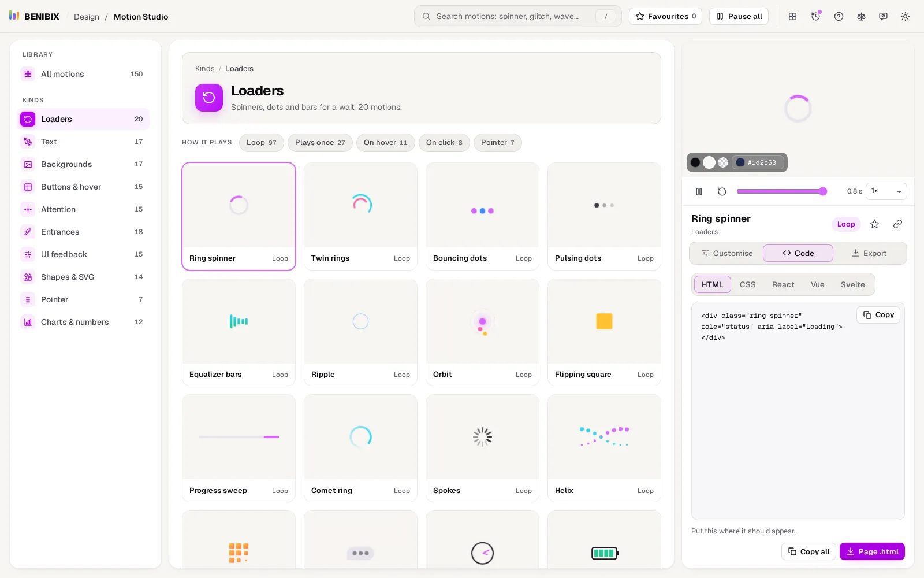924x578 pixels.
Task: Filter by the Loop chip
Action: click(261, 143)
